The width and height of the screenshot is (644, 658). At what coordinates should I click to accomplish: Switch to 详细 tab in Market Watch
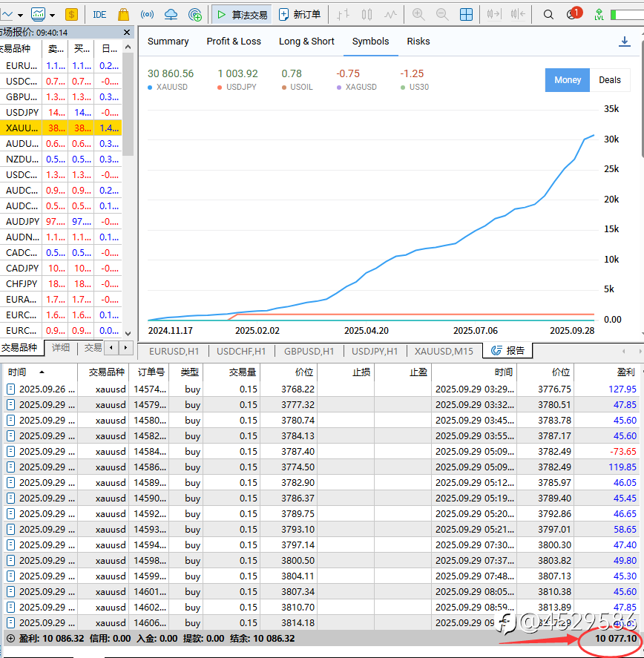(60, 347)
